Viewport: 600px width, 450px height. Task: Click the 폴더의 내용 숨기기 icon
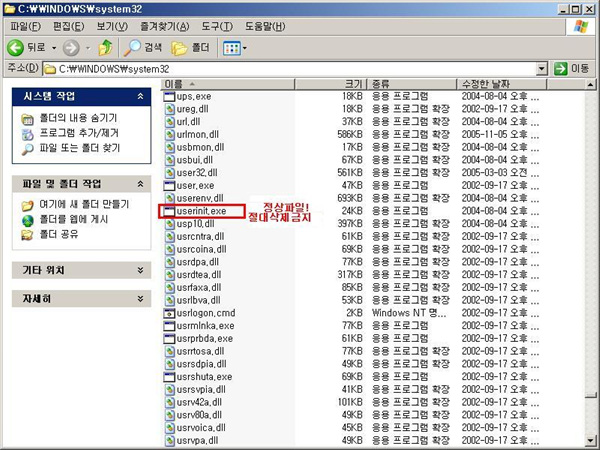28,119
